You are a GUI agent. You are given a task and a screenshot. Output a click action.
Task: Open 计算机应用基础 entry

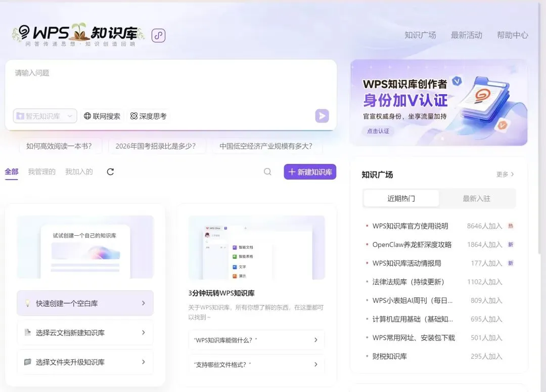(x=413, y=319)
